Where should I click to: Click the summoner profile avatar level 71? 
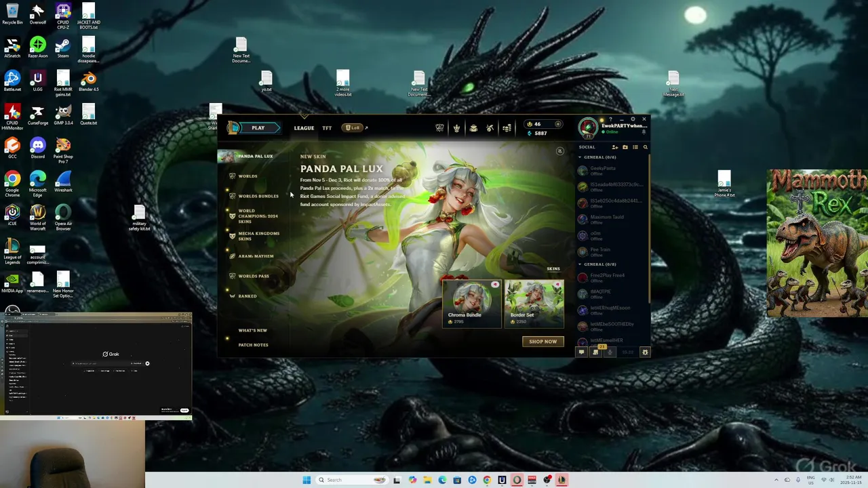click(588, 127)
